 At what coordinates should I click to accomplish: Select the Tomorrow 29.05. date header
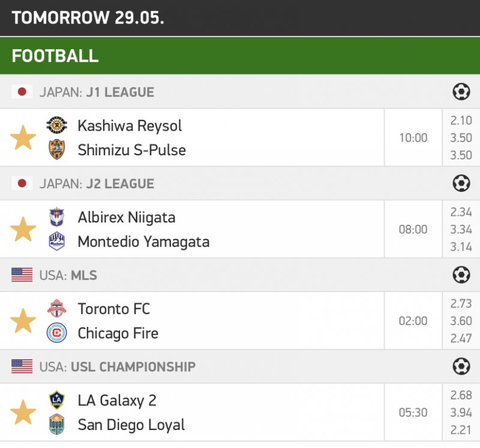click(x=88, y=17)
